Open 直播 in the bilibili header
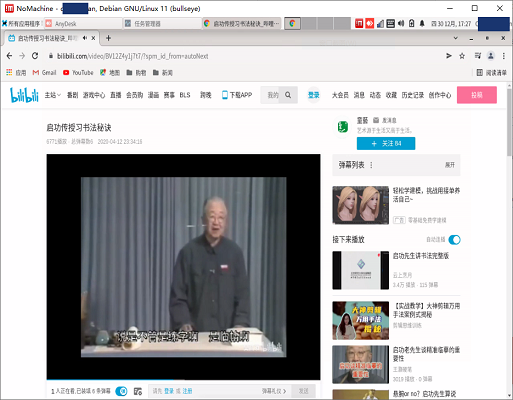The height and width of the screenshot is (400, 513). click(116, 95)
